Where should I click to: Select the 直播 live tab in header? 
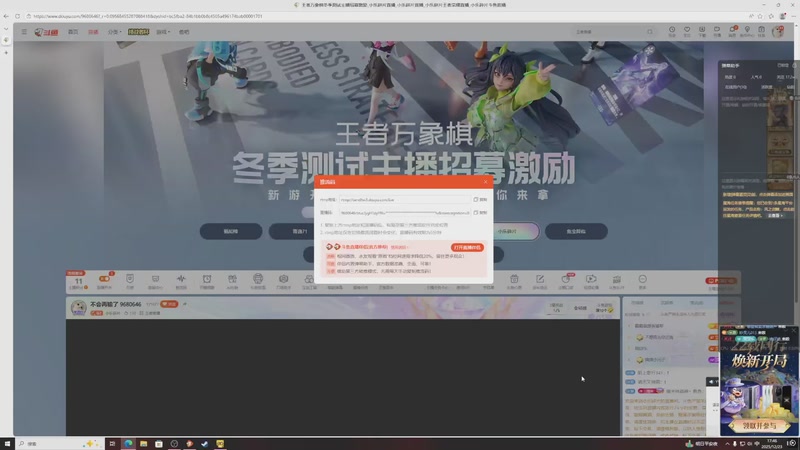click(93, 32)
